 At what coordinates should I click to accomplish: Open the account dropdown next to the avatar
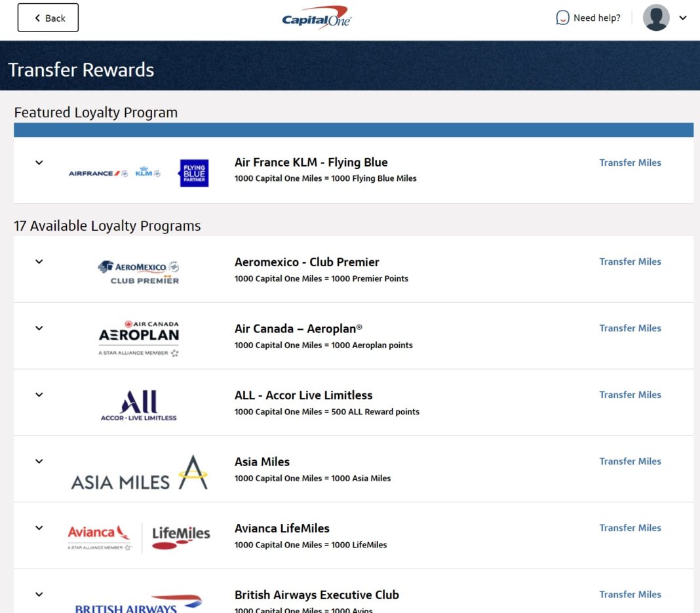pyautogui.click(x=683, y=18)
